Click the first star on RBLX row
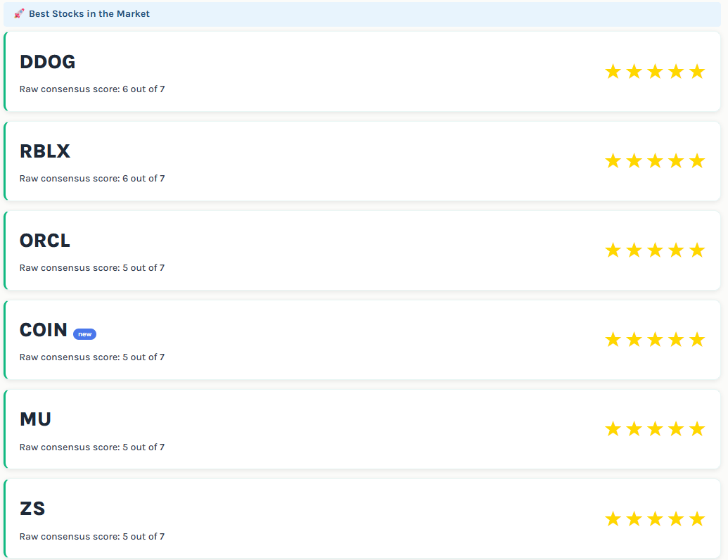 click(613, 160)
